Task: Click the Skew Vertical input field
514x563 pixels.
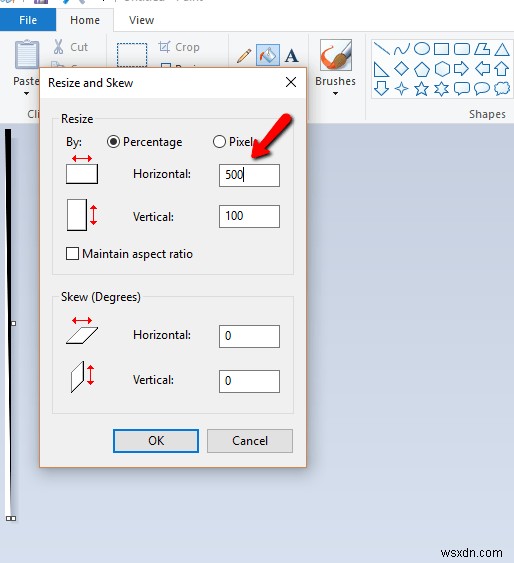Action: pyautogui.click(x=249, y=381)
